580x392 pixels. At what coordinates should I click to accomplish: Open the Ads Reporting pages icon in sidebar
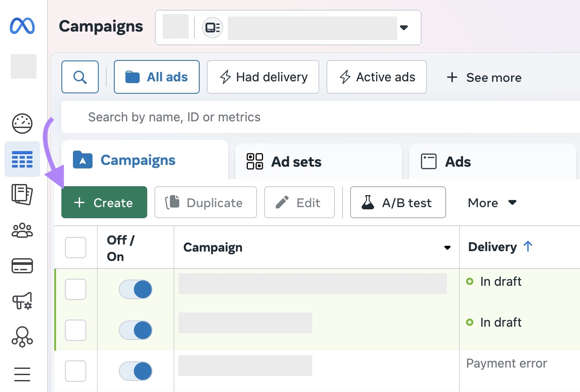tap(22, 195)
